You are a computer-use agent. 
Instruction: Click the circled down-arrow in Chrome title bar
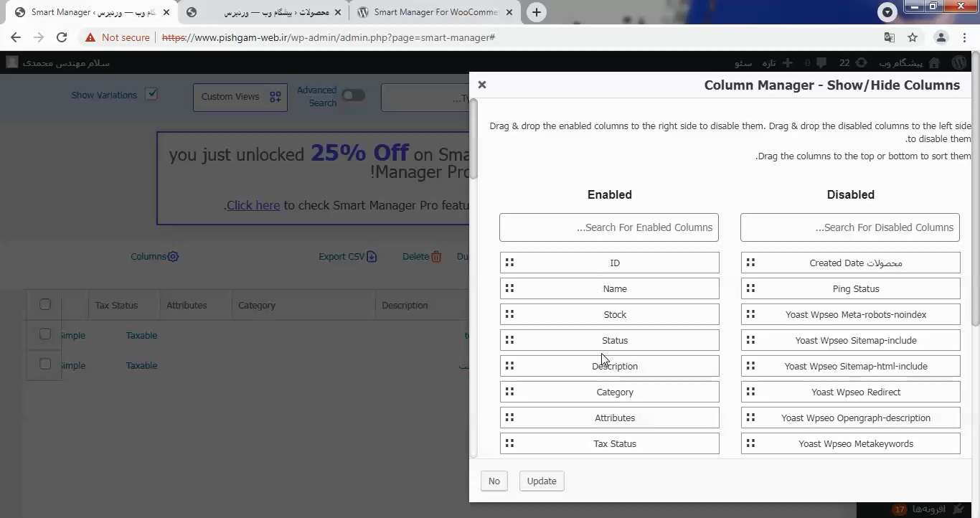pyautogui.click(x=887, y=12)
